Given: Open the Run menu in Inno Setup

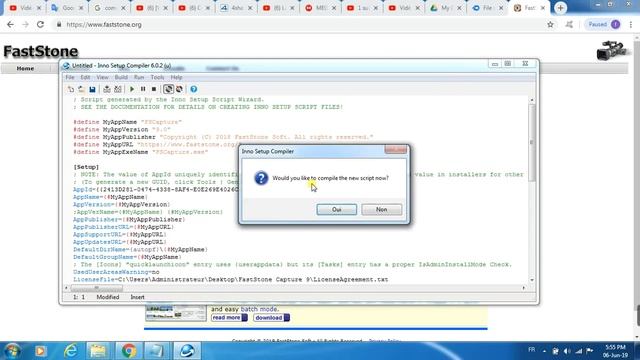Looking at the screenshot, I should 139,77.
